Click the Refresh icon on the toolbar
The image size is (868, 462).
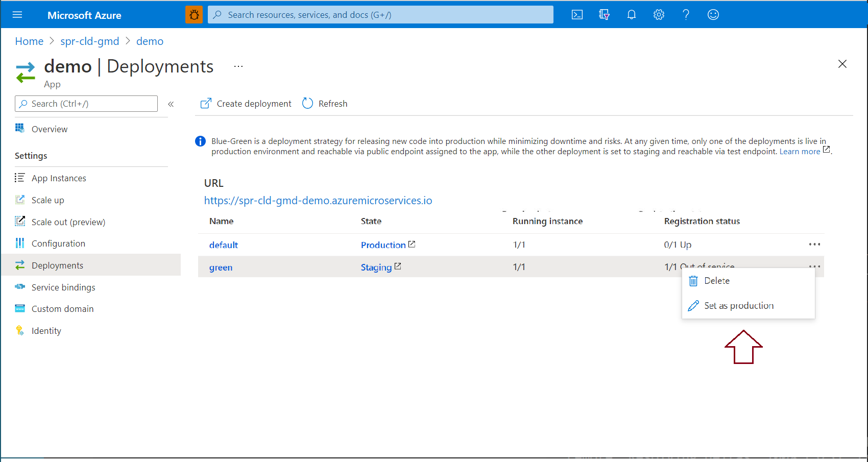coord(307,103)
